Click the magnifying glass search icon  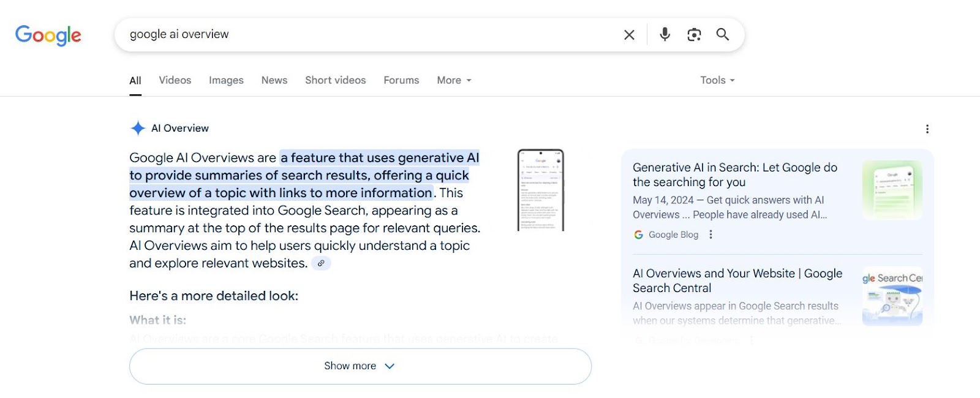[723, 34]
